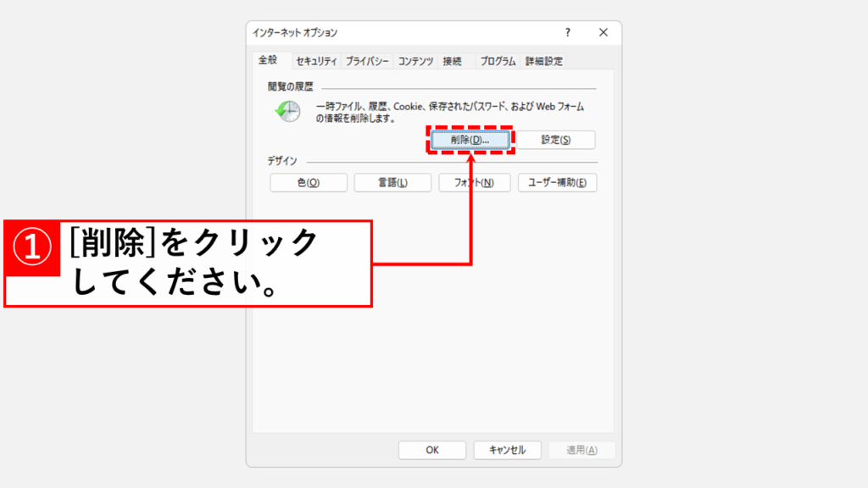The image size is (868, 488).
Task: Confirm with the OK button
Action: pos(432,450)
